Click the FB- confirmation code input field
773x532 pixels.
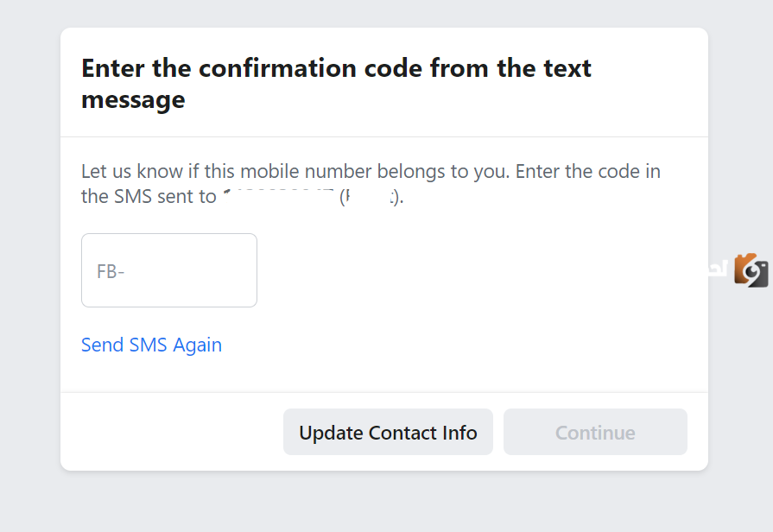169,270
